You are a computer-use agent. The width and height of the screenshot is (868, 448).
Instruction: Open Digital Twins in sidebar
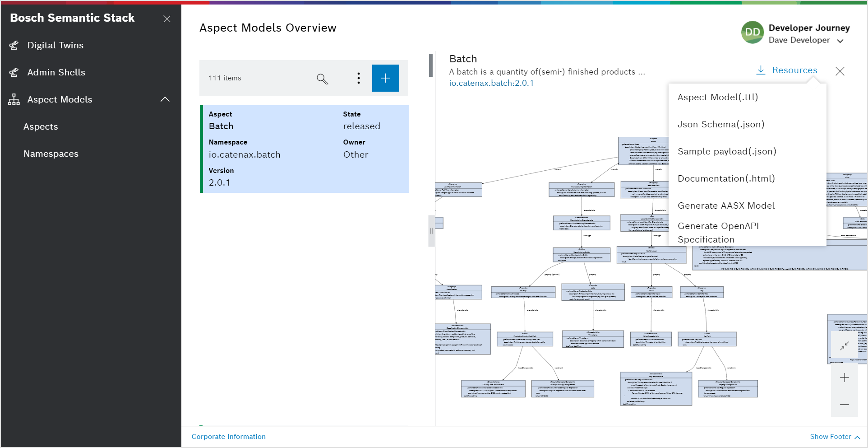[x=55, y=45]
